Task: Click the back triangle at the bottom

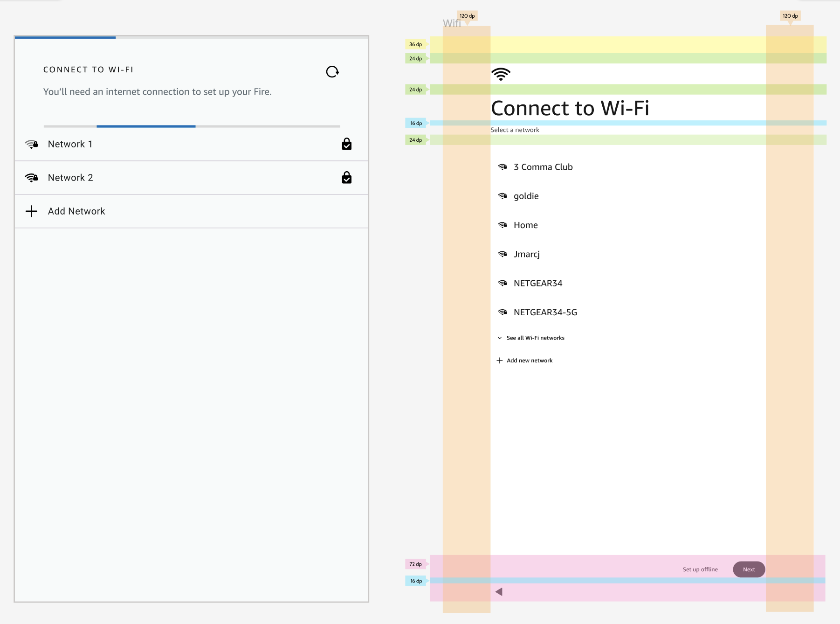Action: pyautogui.click(x=499, y=592)
